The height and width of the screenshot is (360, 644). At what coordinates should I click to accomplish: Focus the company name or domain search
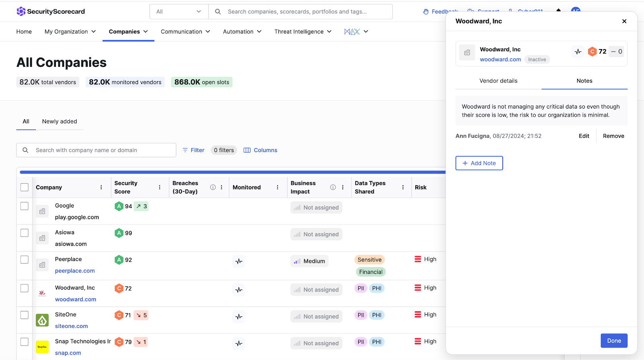point(96,150)
